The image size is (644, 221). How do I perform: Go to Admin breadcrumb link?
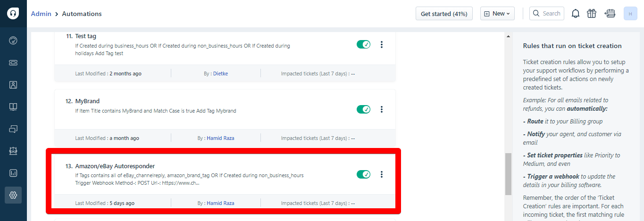click(x=41, y=14)
